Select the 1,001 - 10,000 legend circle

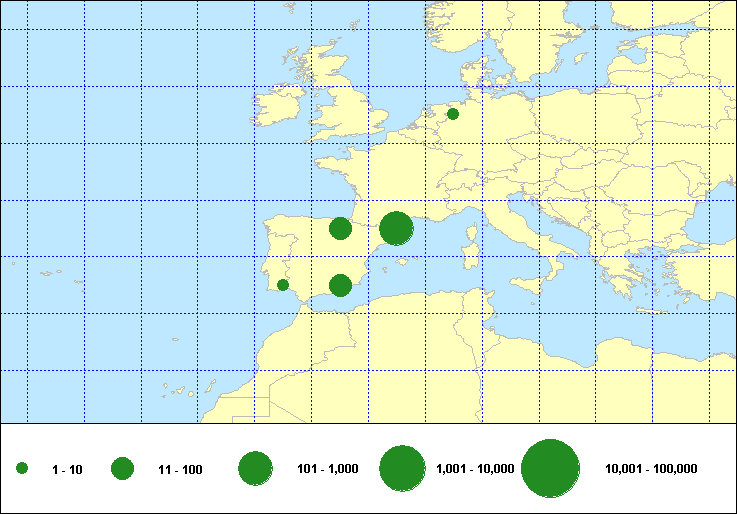403,468
